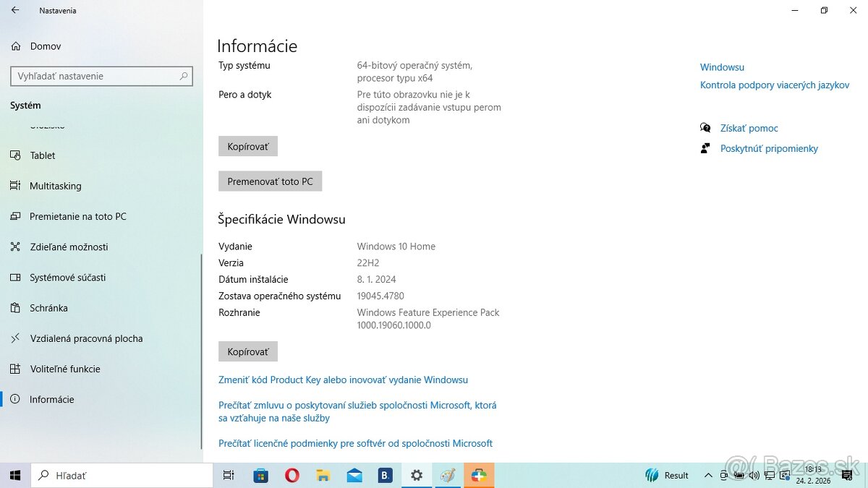Expand hidden system tray icons
This screenshot has height=488, width=868.
click(x=709, y=475)
